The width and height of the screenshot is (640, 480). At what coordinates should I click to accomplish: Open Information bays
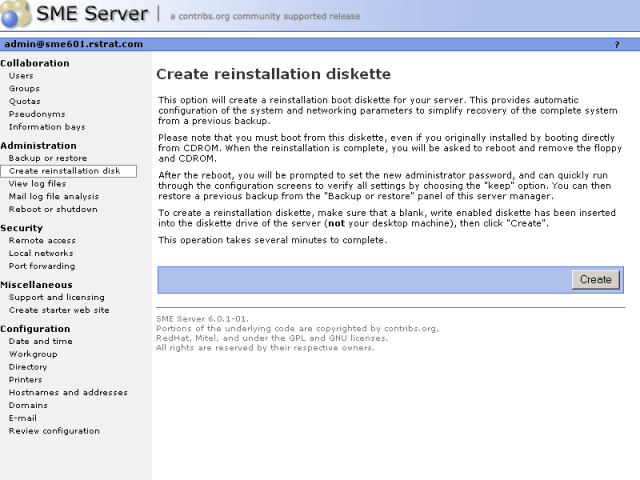pyautogui.click(x=47, y=127)
